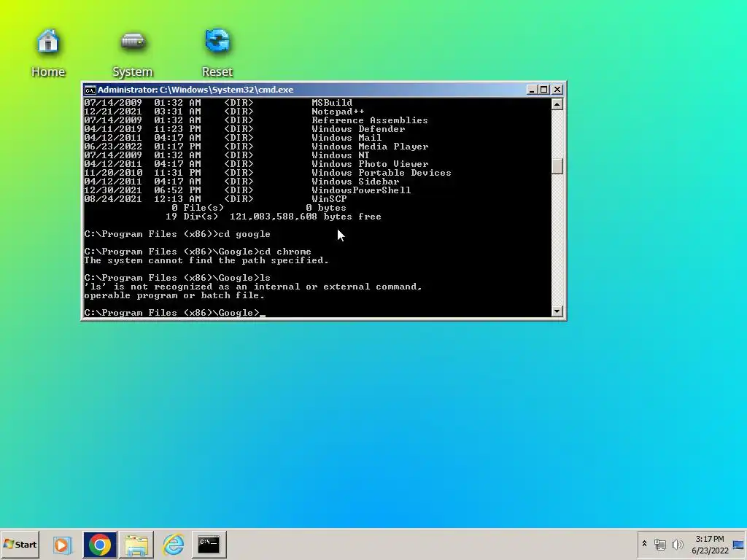Click the MSBuild directory line
Image resolution: width=747 pixels, height=560 pixels.
pos(218,103)
